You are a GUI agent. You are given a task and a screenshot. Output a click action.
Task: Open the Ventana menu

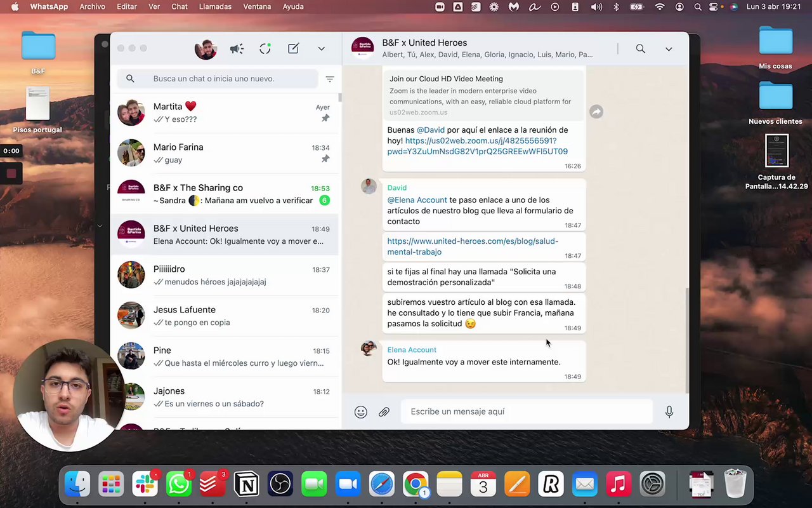257,7
